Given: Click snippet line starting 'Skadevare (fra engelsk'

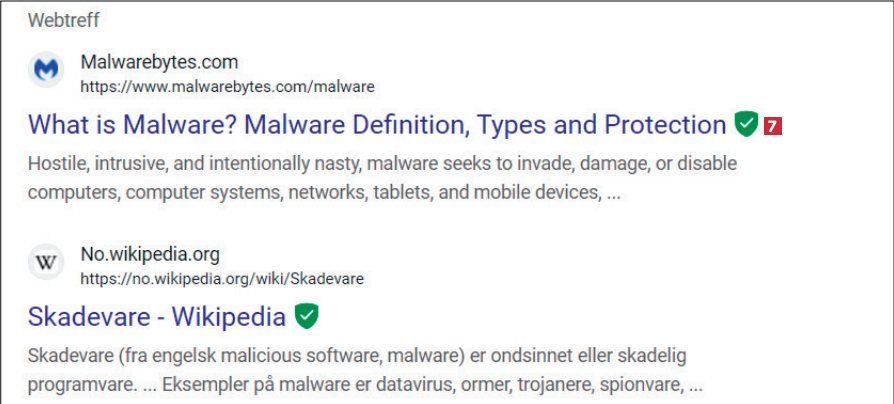Looking at the screenshot, I should (356, 355).
